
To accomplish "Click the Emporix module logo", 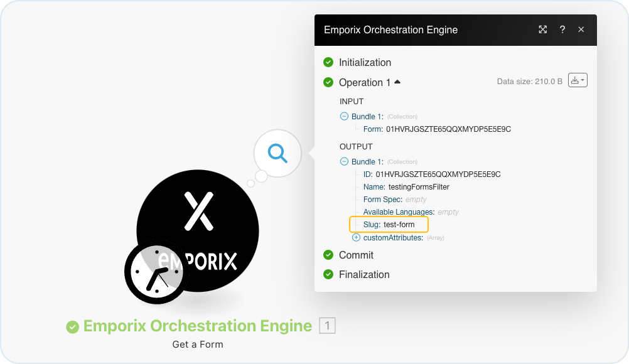I will coord(198,231).
